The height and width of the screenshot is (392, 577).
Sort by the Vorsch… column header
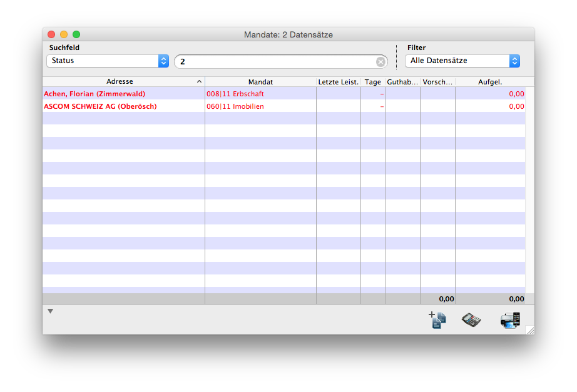pos(437,82)
